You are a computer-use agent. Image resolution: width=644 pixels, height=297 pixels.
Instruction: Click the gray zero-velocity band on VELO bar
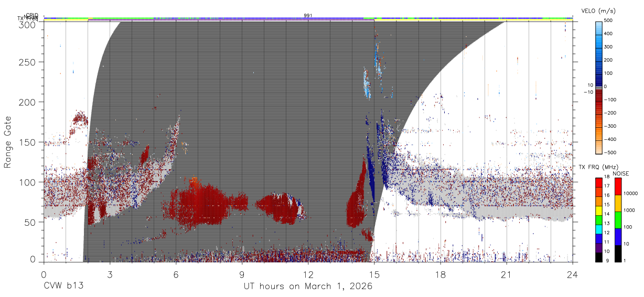[x=599, y=87]
